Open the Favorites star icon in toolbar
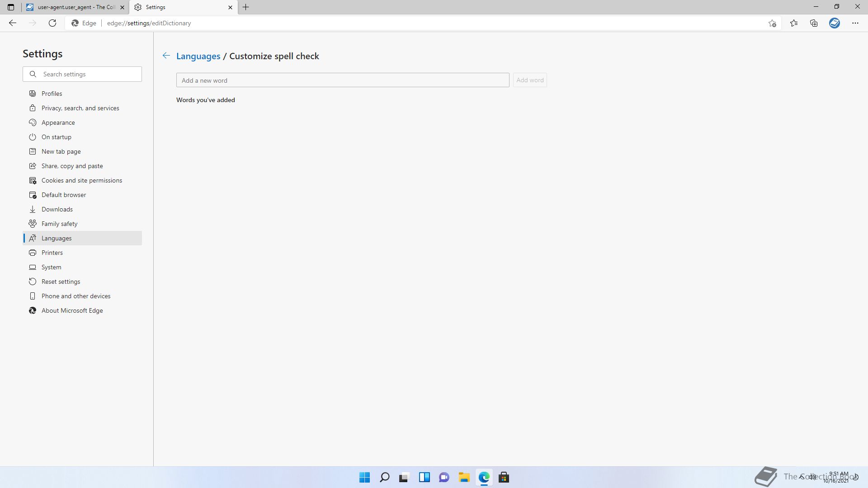Viewport: 868px width, 488px height. 793,23
